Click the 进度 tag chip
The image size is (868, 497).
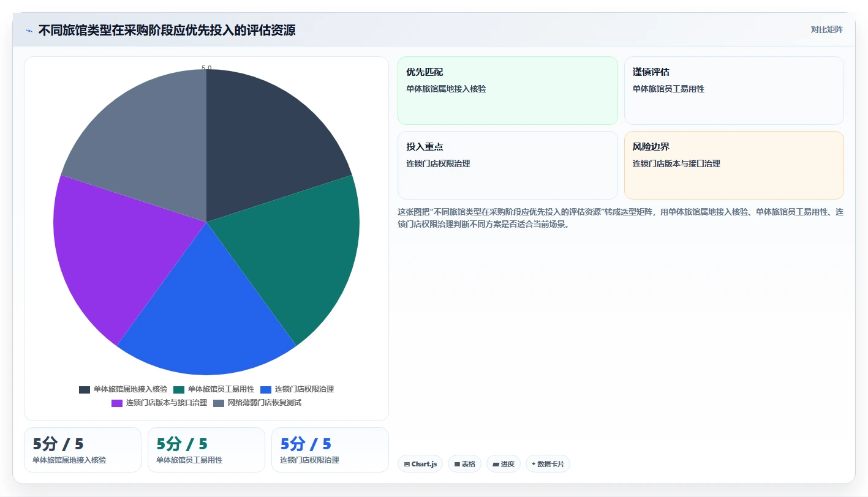tap(504, 464)
